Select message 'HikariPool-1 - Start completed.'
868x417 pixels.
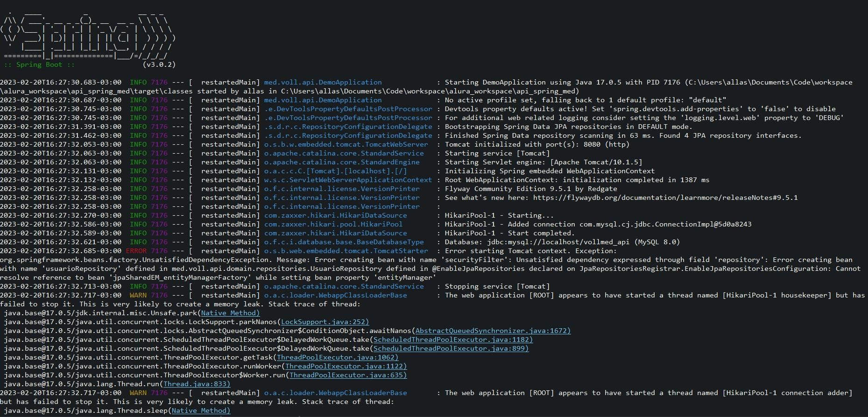click(509, 233)
